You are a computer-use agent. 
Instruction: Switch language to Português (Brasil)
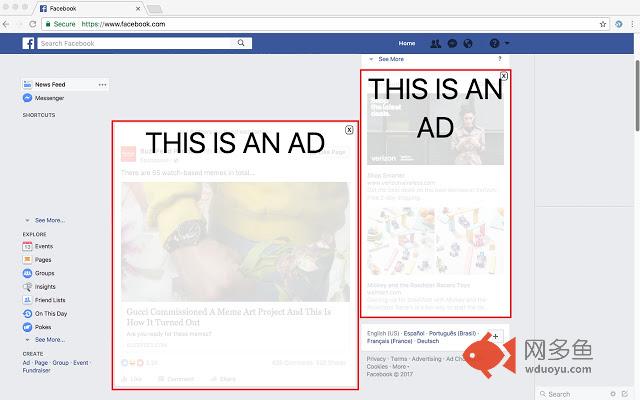point(452,333)
